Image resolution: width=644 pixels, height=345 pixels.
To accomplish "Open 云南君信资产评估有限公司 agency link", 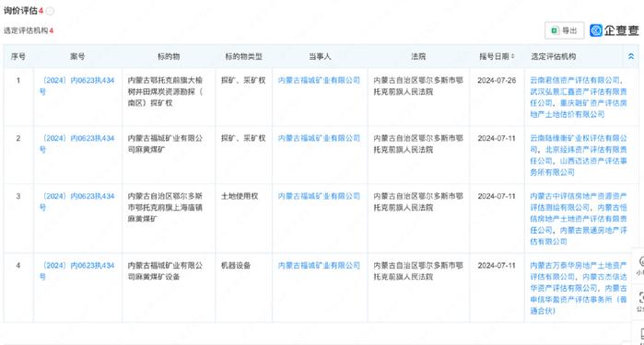I will pyautogui.click(x=575, y=80).
